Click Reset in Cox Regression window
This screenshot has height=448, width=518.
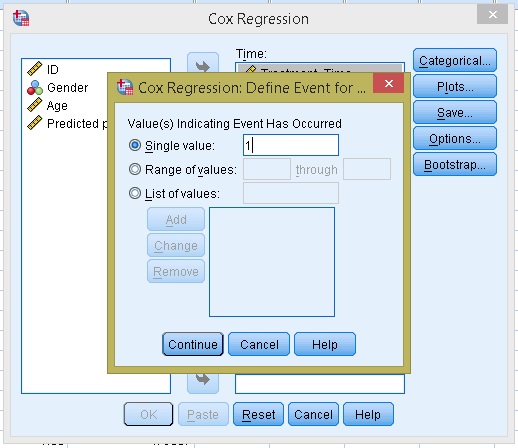click(258, 414)
